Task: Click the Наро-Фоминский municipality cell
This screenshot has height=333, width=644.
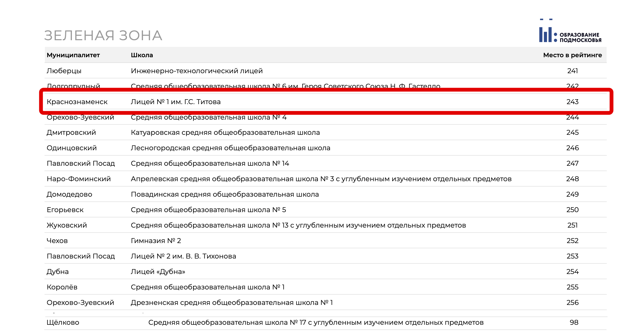Action: click(79, 179)
